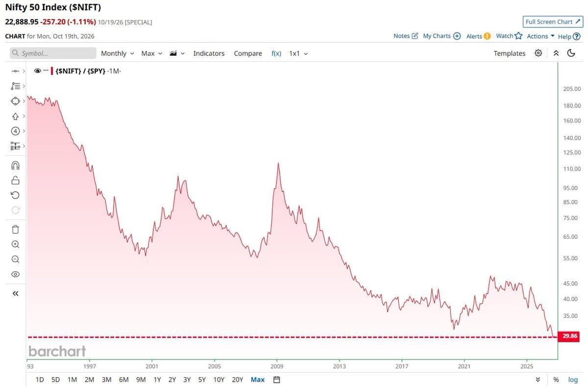Screen dimensions: 588x388
Task: Open Notes for this symbol
Action: coord(406,36)
